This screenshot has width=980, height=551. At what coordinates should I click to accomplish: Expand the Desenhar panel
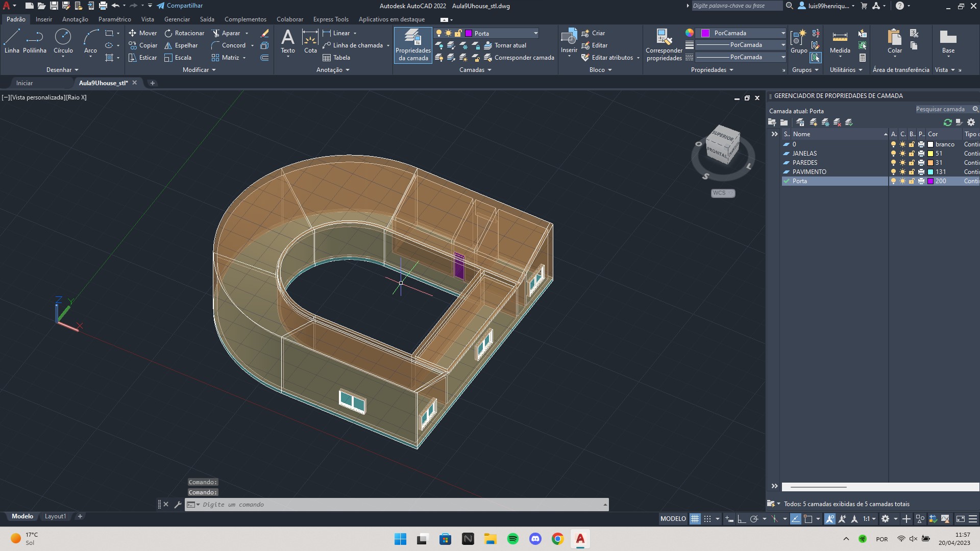(x=62, y=70)
